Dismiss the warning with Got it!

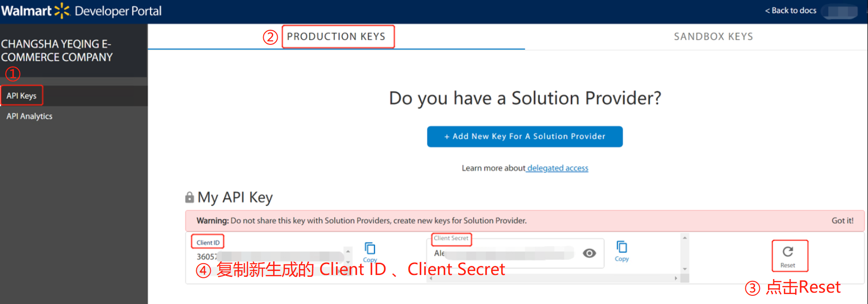pyautogui.click(x=842, y=221)
